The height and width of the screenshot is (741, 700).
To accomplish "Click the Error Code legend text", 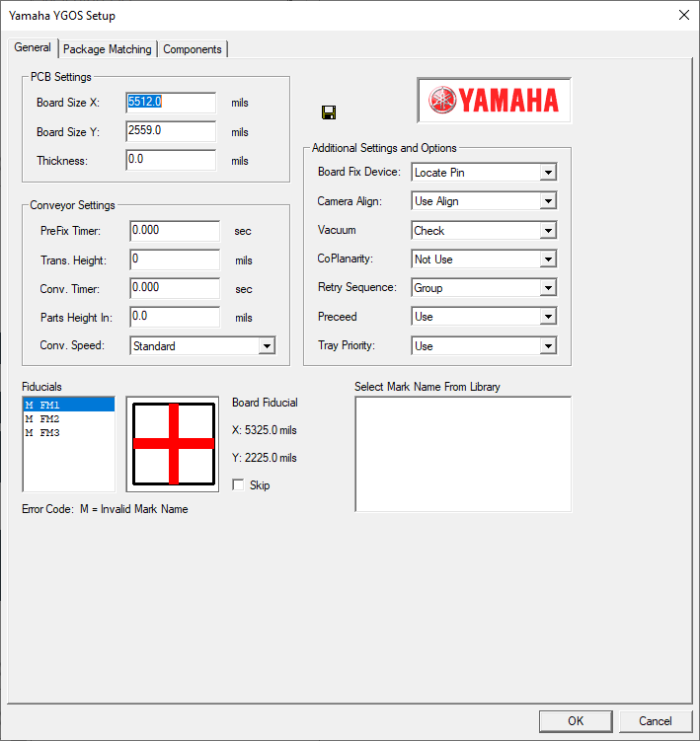I will coord(105,509).
